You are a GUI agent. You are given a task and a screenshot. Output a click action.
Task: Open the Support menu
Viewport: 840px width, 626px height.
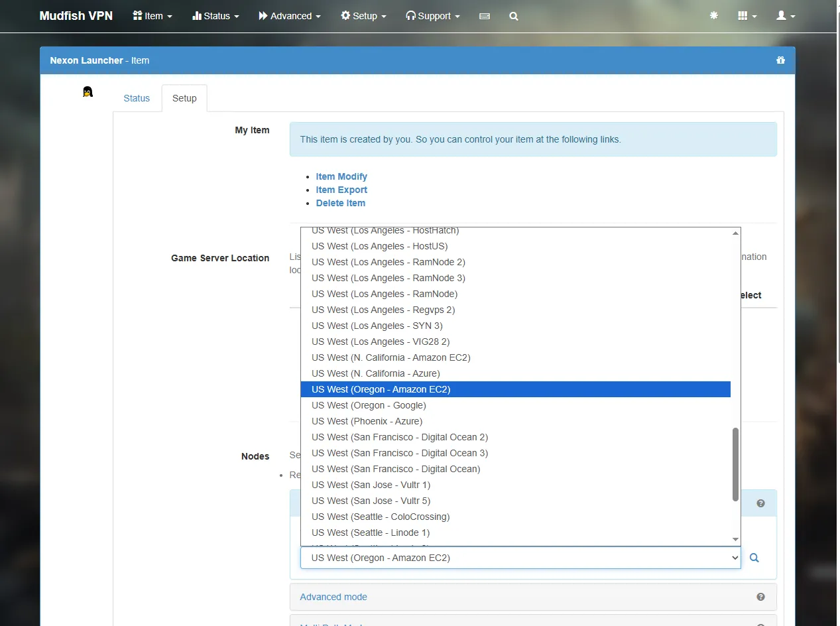tap(434, 16)
